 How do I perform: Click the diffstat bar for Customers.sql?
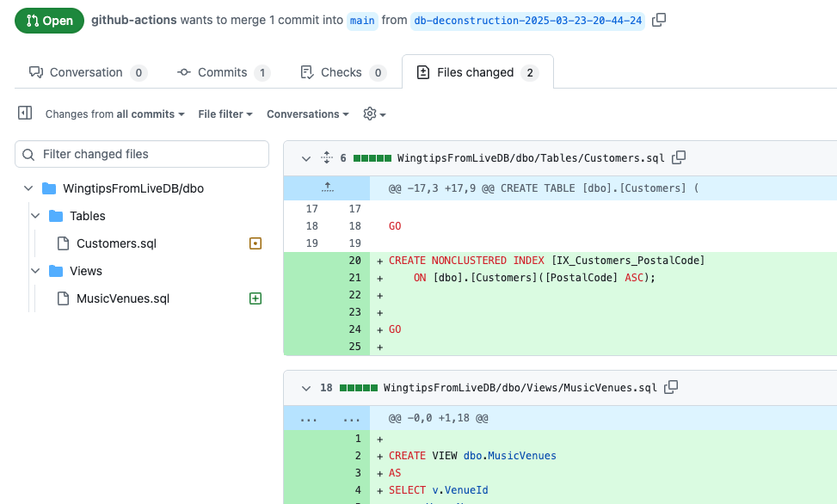point(372,158)
